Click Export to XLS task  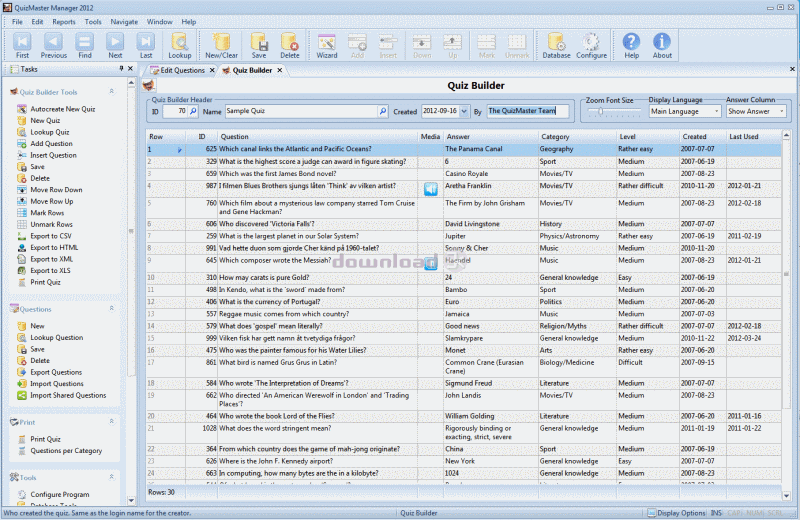point(50,270)
